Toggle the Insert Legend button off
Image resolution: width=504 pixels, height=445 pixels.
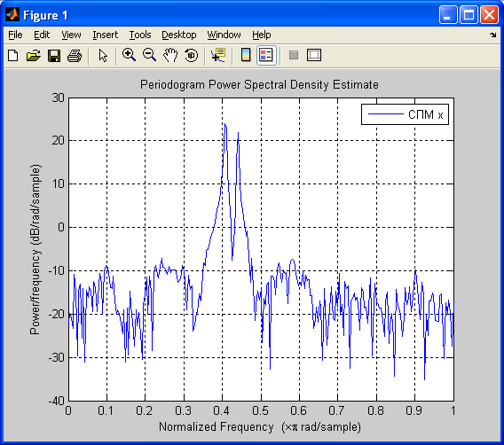tap(266, 55)
